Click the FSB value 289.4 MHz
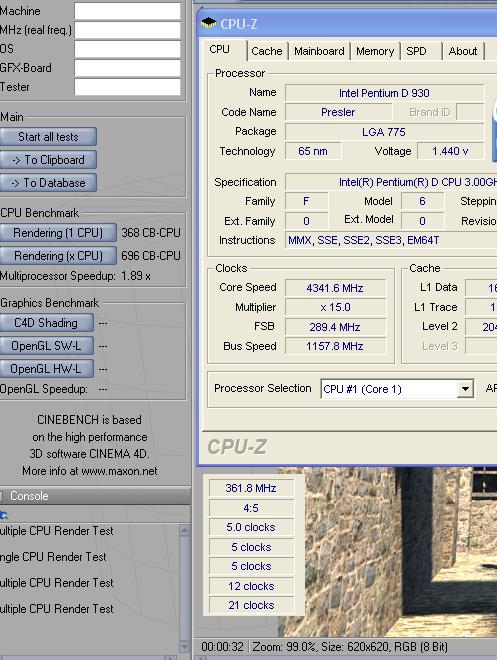Image resolution: width=497 pixels, height=660 pixels. (335, 327)
